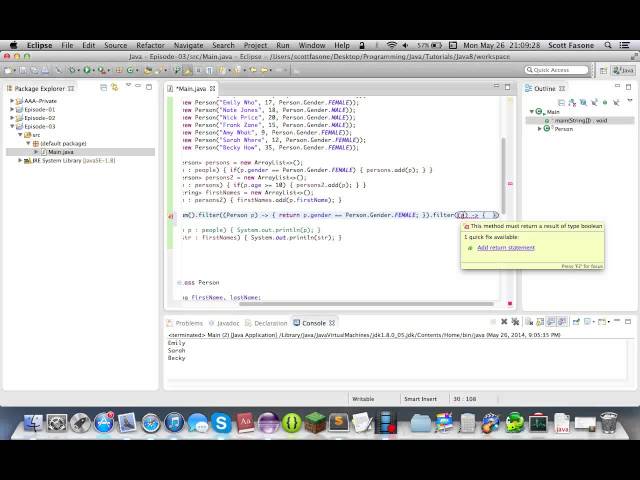Toggle Scroll Lock in Console toolbar
The width and height of the screenshot is (640, 480).
coord(540,322)
